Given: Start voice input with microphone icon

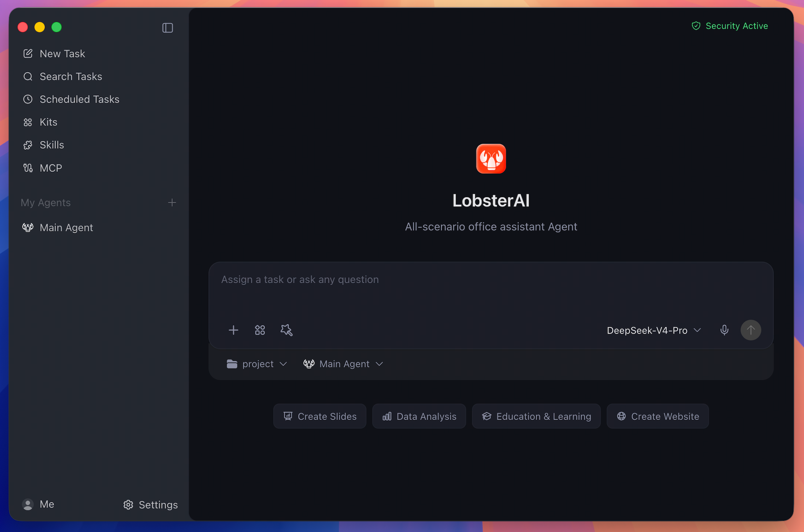Looking at the screenshot, I should point(724,330).
